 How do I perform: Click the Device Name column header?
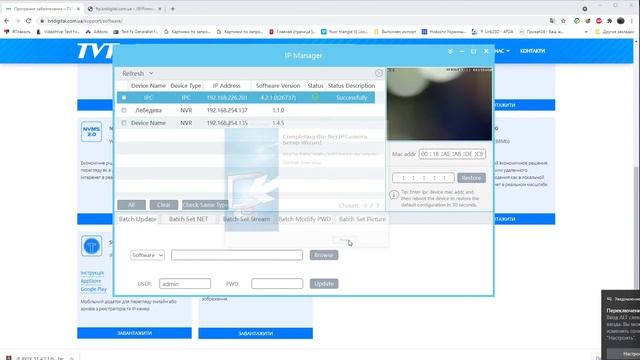click(148, 86)
